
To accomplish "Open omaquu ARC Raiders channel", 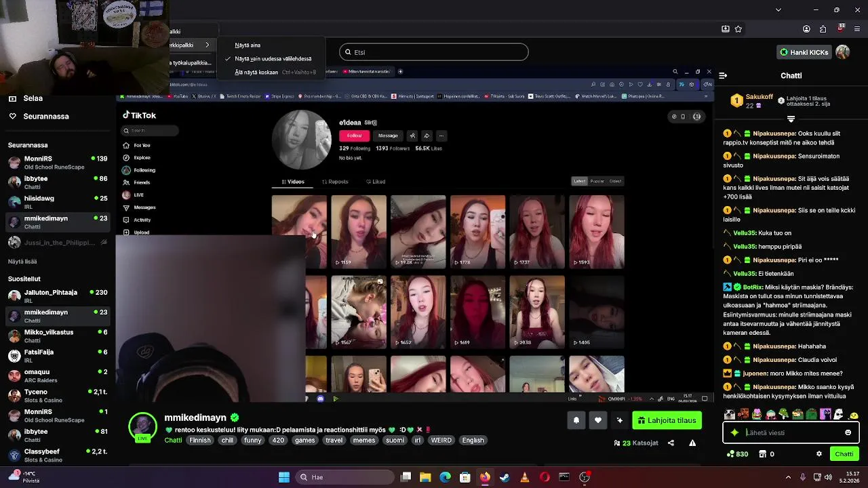I will 58,375.
